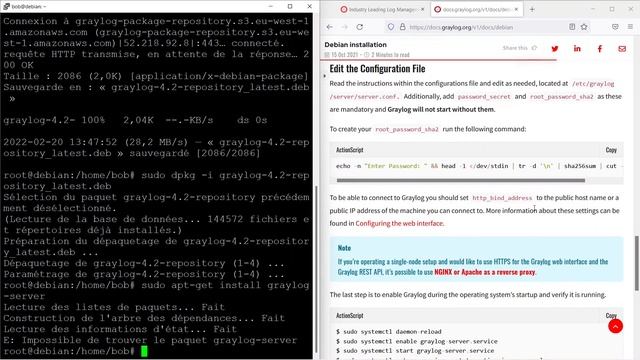The image size is (640, 360).
Task: Open the Firefox hamburger menu
Action: (630, 27)
